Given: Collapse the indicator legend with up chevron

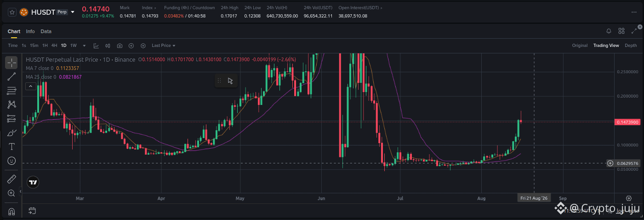Looking at the screenshot, I should point(30,86).
